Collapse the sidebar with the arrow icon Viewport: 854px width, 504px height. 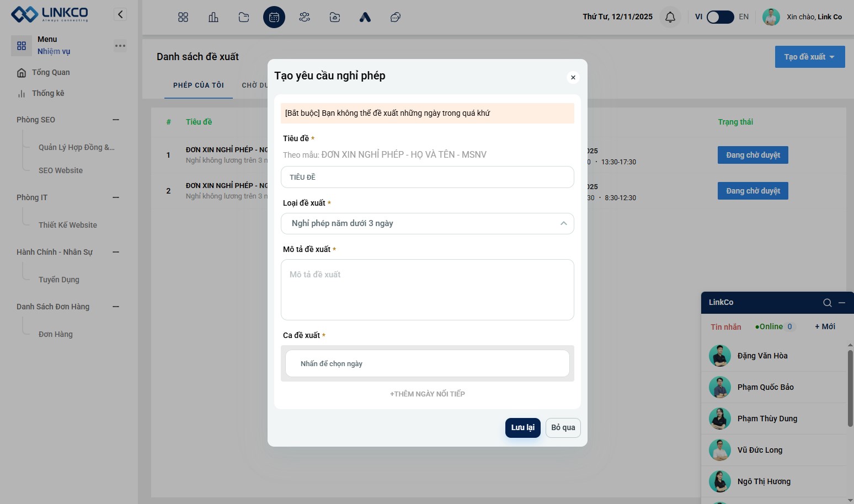120,14
